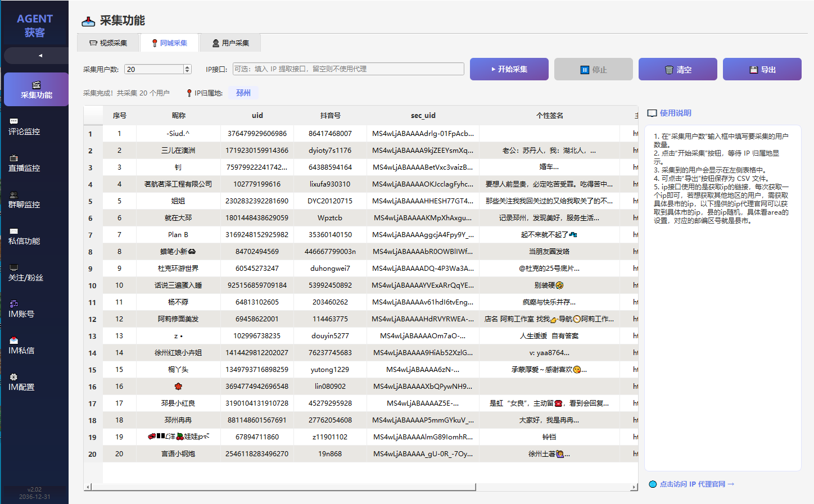Click the IP接口 proxy input field
Image resolution: width=814 pixels, height=504 pixels.
[349, 69]
